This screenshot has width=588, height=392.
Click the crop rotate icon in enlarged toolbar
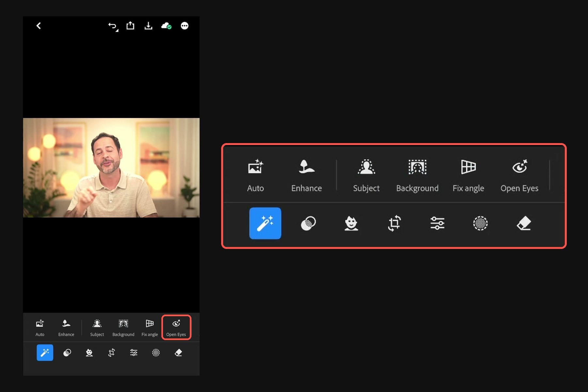pos(394,223)
